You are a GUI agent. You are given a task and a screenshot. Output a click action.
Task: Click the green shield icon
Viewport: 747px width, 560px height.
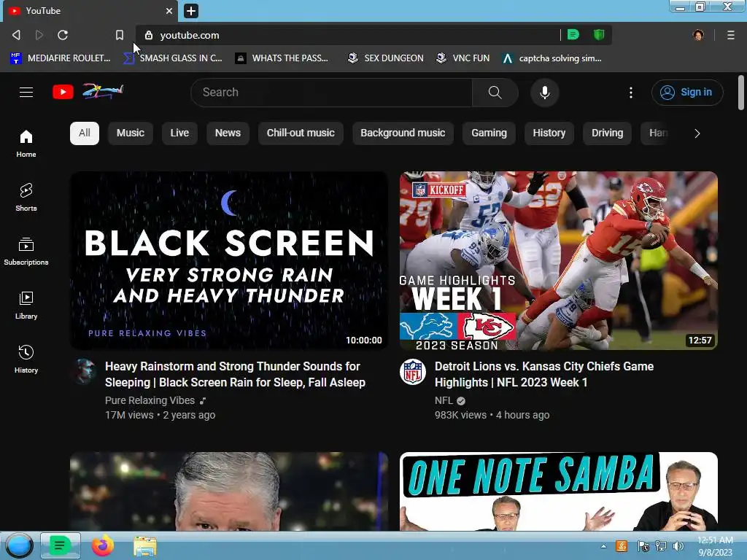[x=599, y=35]
